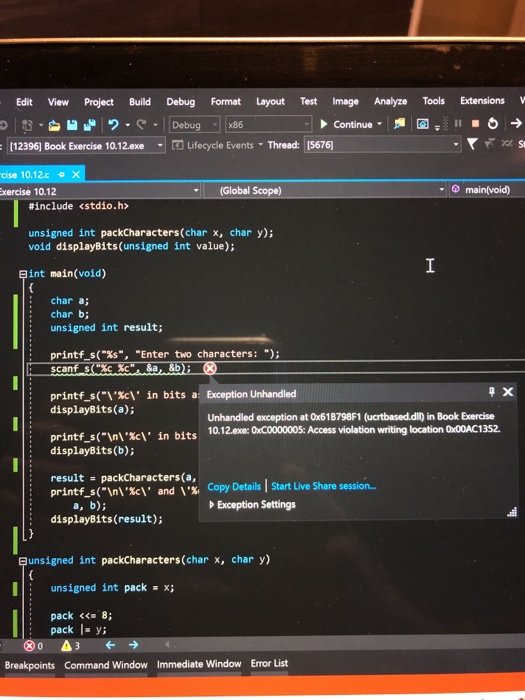Viewport: 525px width, 700px height.
Task: Open the Project menu
Action: [99, 102]
